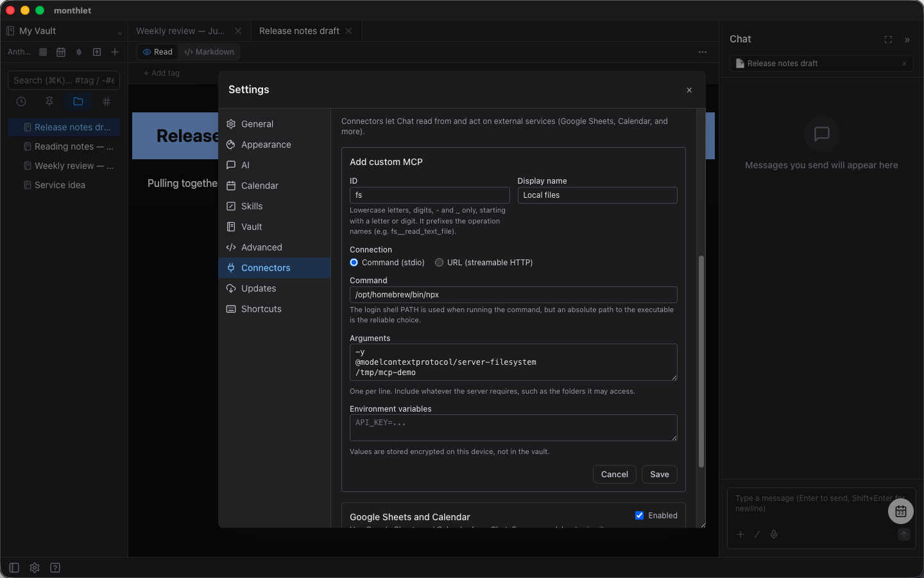Switch to Markdown view mode

[209, 52]
